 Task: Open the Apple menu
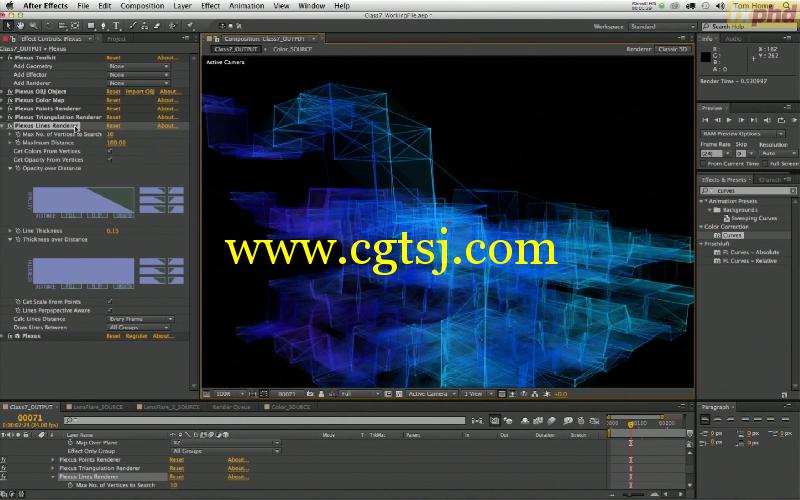tap(9, 6)
